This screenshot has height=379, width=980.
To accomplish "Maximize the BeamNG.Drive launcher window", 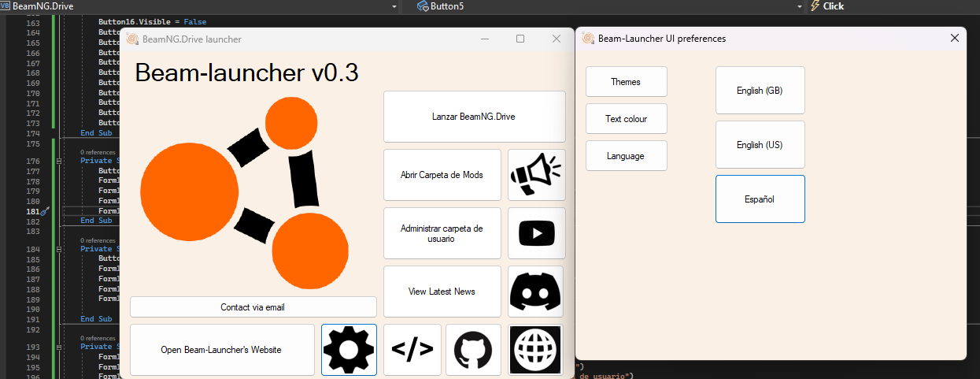I will pyautogui.click(x=520, y=39).
